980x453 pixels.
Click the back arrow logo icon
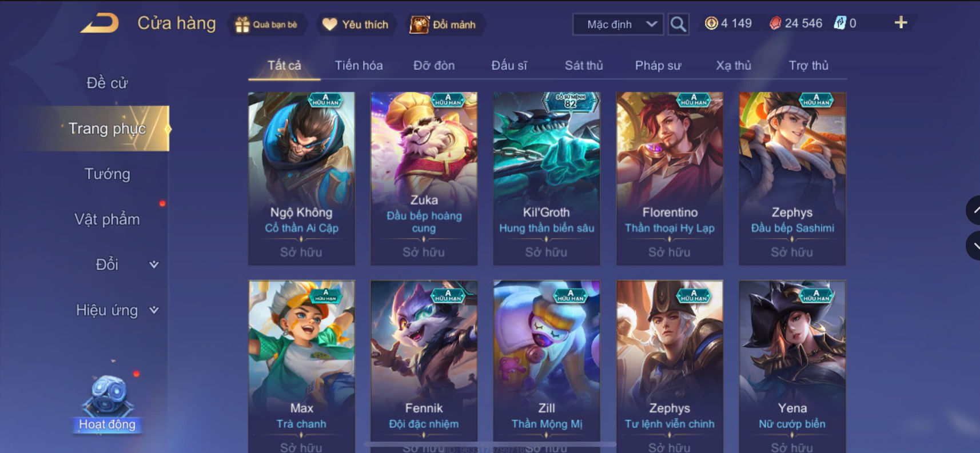(x=99, y=23)
